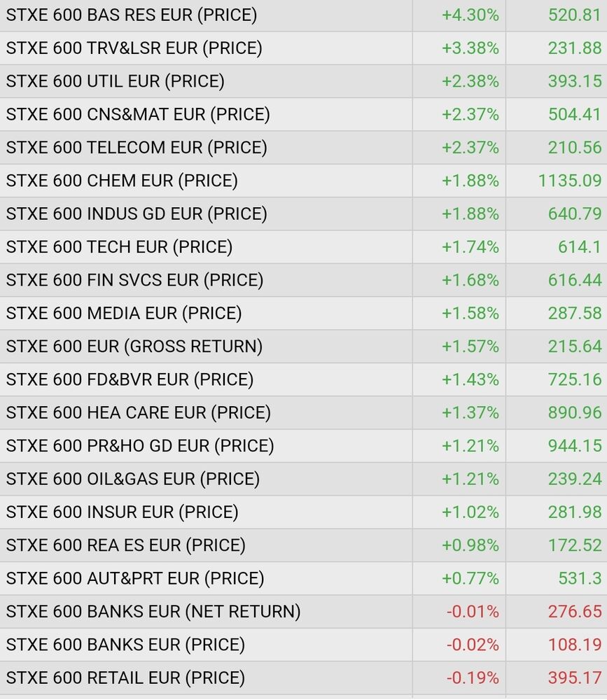607x700 pixels.
Task: Click the STXE 600 FD&BVR EUR entry
Action: pos(130,379)
